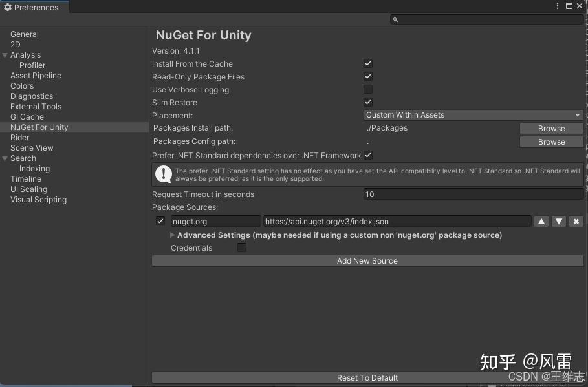
Task: Click the Placement dropdown arrow icon
Action: pyautogui.click(x=578, y=114)
